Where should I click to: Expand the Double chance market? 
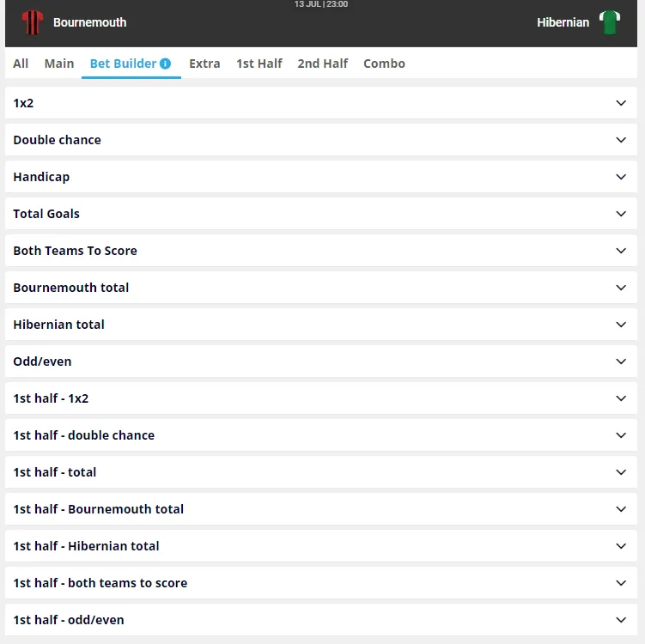tap(622, 140)
